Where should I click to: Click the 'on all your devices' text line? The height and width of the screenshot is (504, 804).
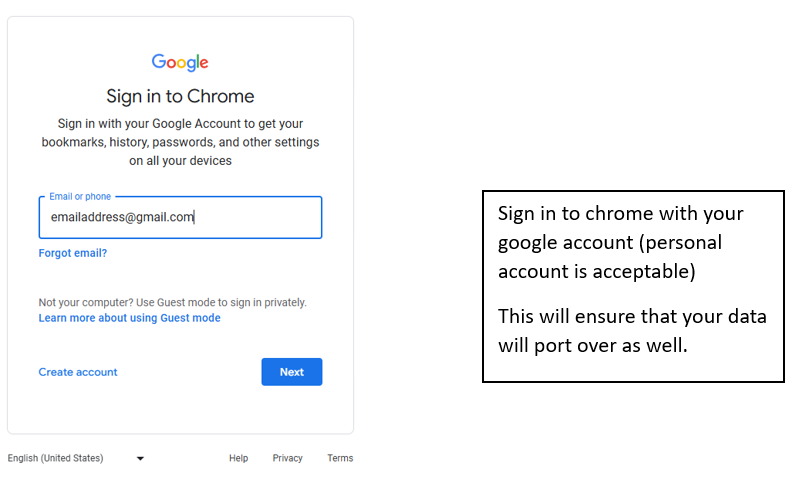[x=180, y=160]
